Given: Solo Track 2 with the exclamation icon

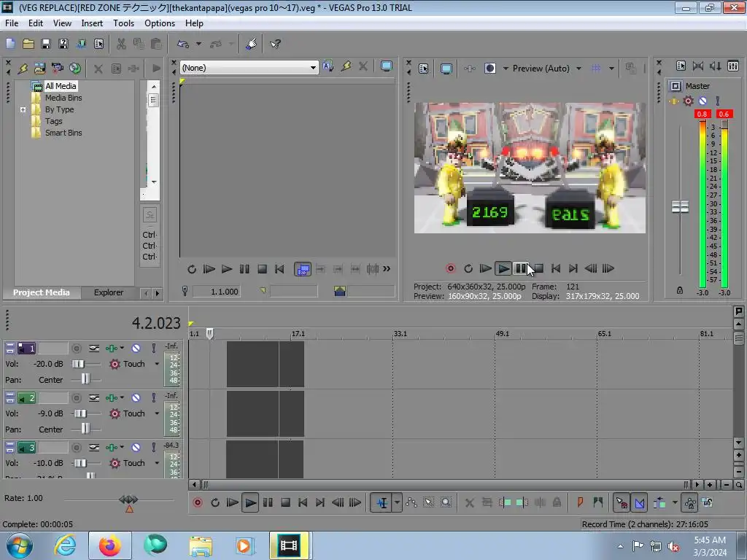Looking at the screenshot, I should tap(153, 398).
